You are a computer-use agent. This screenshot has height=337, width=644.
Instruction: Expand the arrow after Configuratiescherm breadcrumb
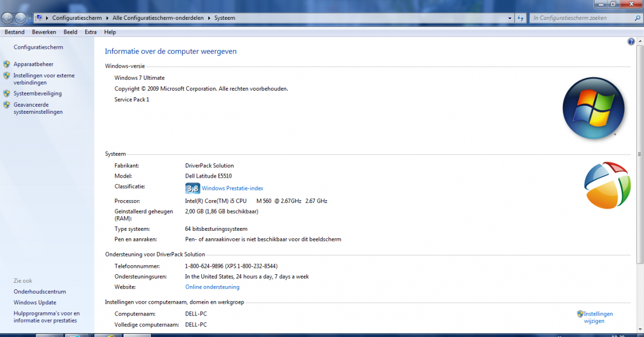point(107,18)
